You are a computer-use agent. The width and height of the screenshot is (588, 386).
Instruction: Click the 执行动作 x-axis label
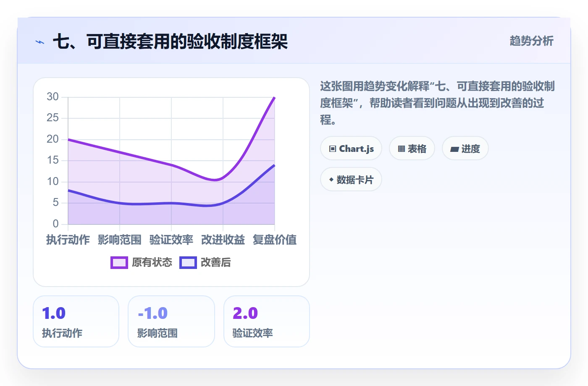(68, 240)
